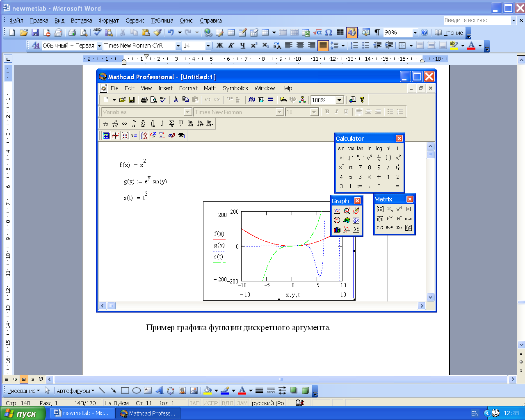The height and width of the screenshot is (420, 525).
Task: Open the Справка menu
Action: 211,21
